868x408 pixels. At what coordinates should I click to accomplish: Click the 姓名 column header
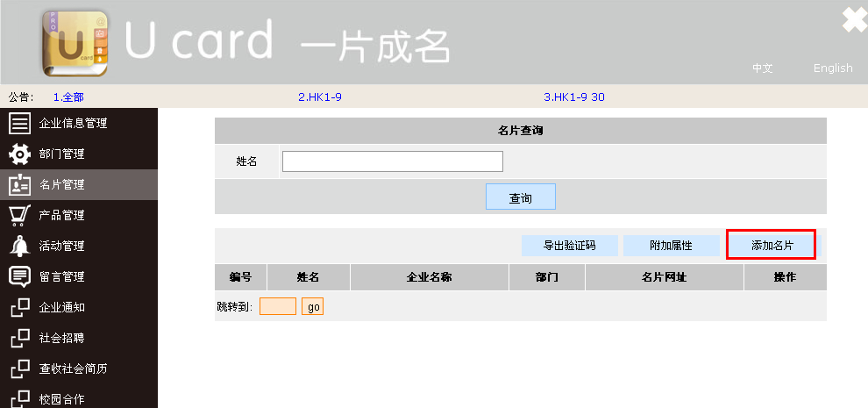tap(309, 277)
